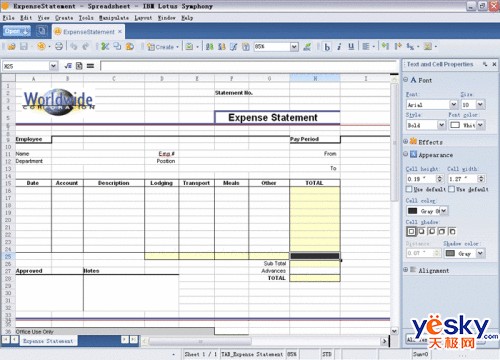Image resolution: width=500 pixels, height=360 pixels.
Task: Click the insert chart icon
Action: click(x=189, y=47)
